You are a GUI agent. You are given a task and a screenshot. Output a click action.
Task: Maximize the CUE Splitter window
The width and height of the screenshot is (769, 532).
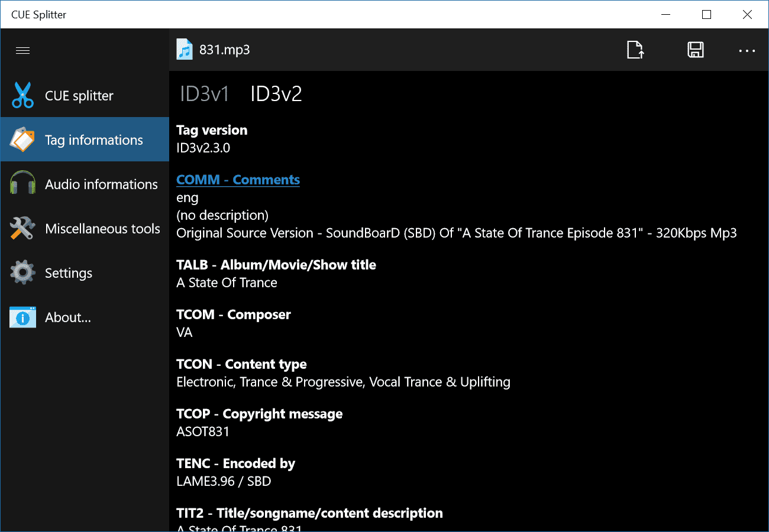point(706,15)
